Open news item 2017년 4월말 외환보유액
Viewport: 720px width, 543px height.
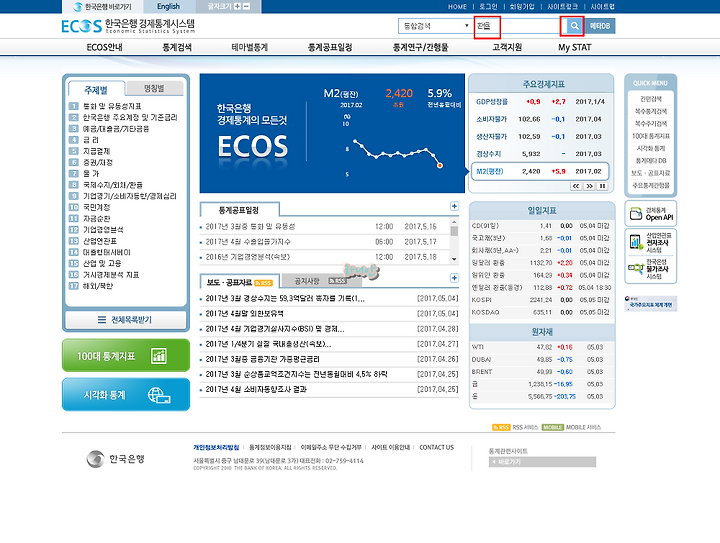point(244,313)
